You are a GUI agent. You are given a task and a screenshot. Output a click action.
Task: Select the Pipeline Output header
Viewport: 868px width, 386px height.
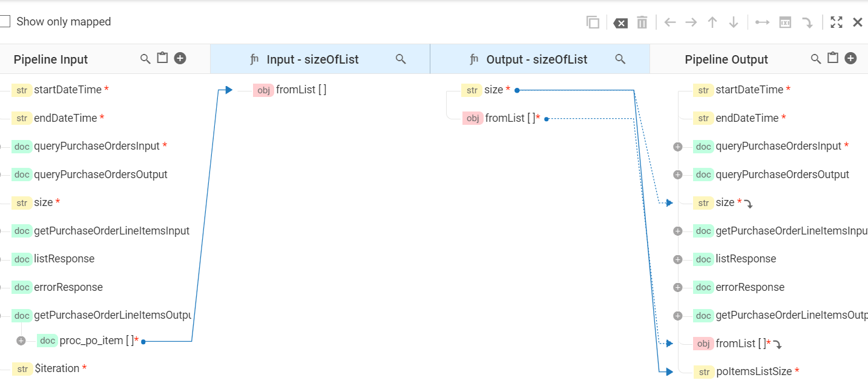point(726,59)
